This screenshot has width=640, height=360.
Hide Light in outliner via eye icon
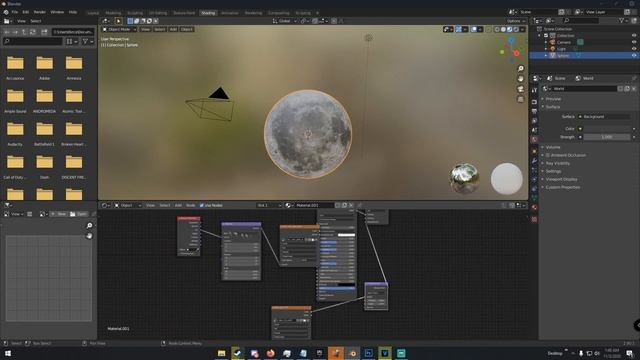tap(634, 49)
